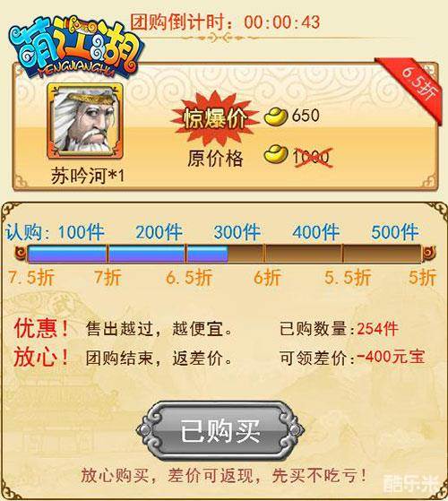Screen dimensions: 448x501
Task: Click the 苏吟河*1 item name label
Action: point(88,177)
